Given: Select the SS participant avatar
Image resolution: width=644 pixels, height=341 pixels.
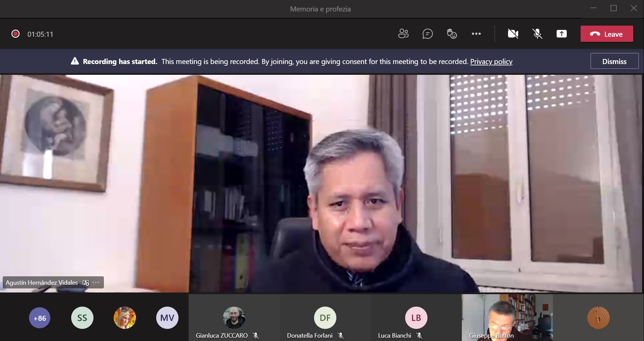Looking at the screenshot, I should pyautogui.click(x=82, y=318).
